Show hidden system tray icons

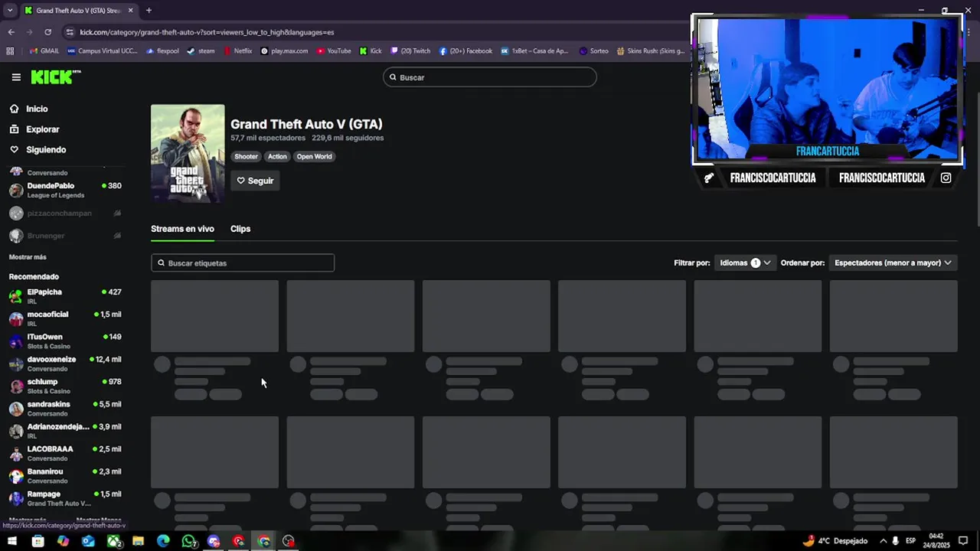(x=883, y=541)
